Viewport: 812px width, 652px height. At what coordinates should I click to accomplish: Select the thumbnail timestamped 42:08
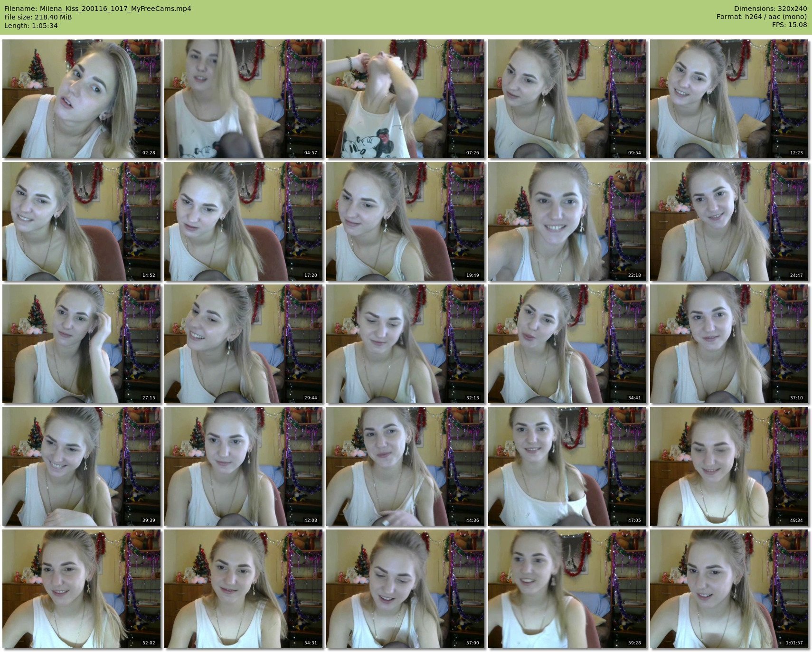[x=243, y=466]
